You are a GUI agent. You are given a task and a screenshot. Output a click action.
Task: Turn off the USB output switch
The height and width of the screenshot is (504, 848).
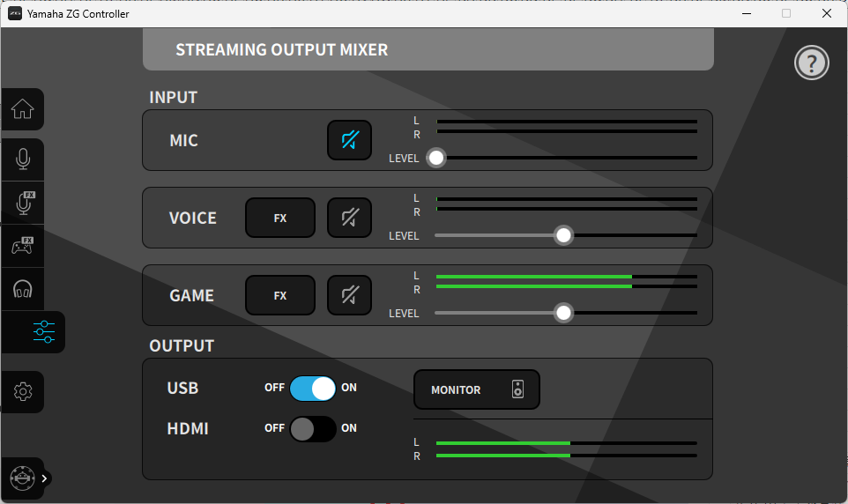pyautogui.click(x=313, y=388)
